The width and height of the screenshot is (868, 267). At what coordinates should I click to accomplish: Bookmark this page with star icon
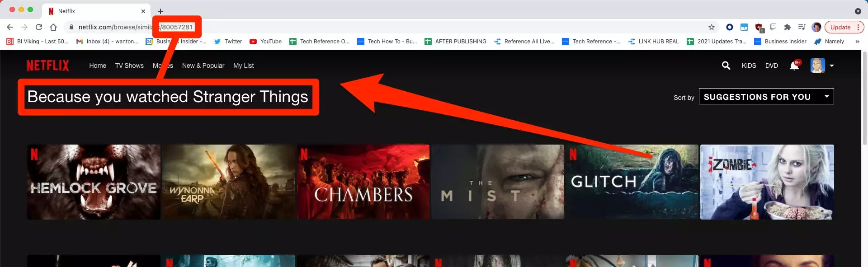click(x=712, y=27)
